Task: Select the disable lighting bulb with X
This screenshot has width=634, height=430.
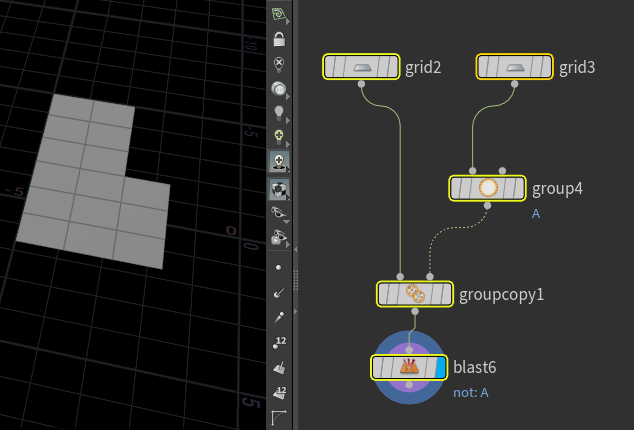Action: tap(279, 64)
